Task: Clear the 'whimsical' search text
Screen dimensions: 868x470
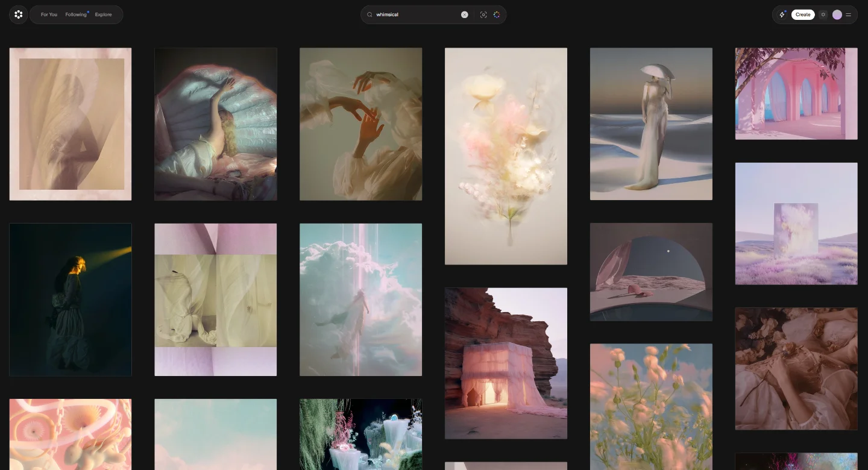Action: [465, 14]
